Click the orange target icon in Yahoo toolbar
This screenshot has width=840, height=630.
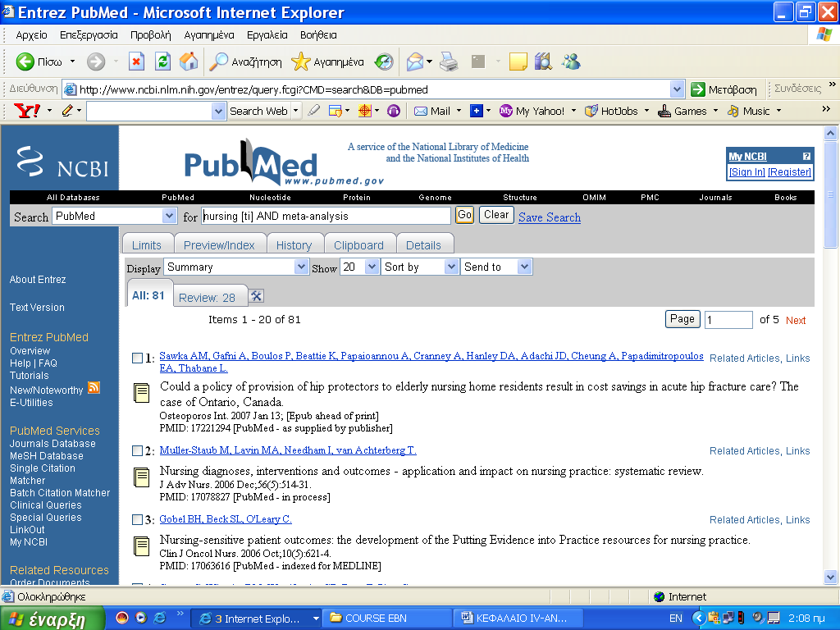tap(365, 111)
